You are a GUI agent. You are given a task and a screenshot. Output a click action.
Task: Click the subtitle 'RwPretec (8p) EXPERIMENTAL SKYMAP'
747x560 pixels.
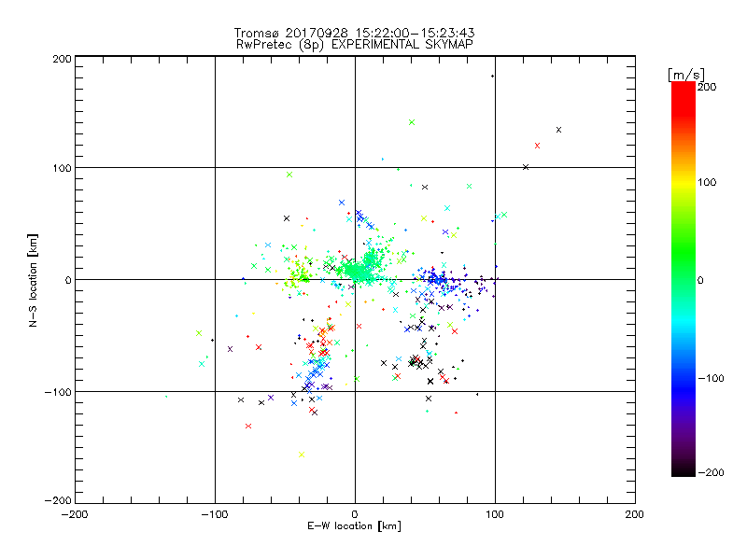click(355, 45)
